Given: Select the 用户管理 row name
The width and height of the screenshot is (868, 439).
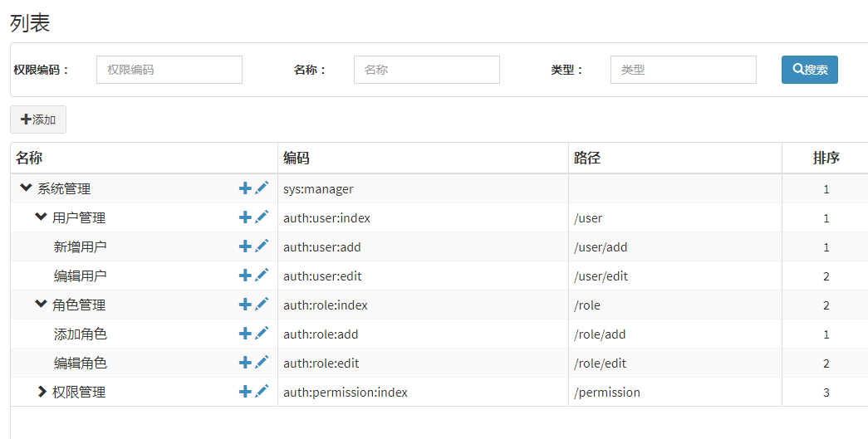Looking at the screenshot, I should coord(79,218).
